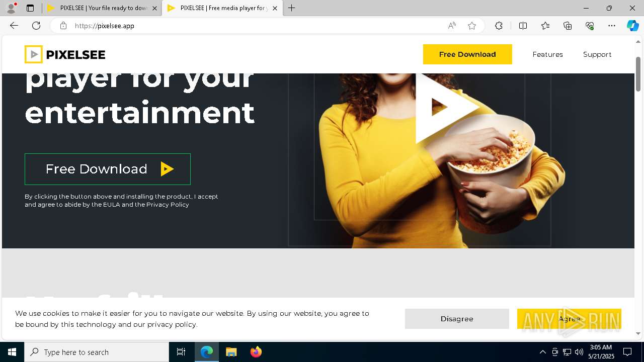Open the Features menu item
The image size is (644, 362).
tap(547, 54)
